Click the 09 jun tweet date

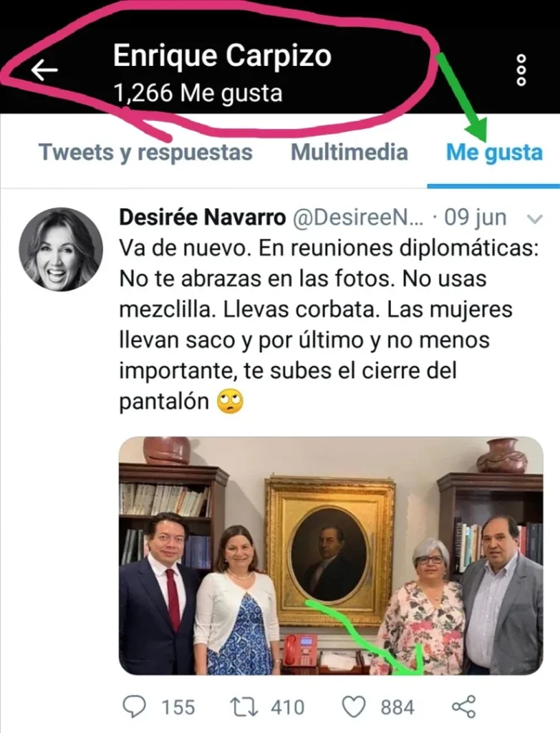(x=475, y=218)
